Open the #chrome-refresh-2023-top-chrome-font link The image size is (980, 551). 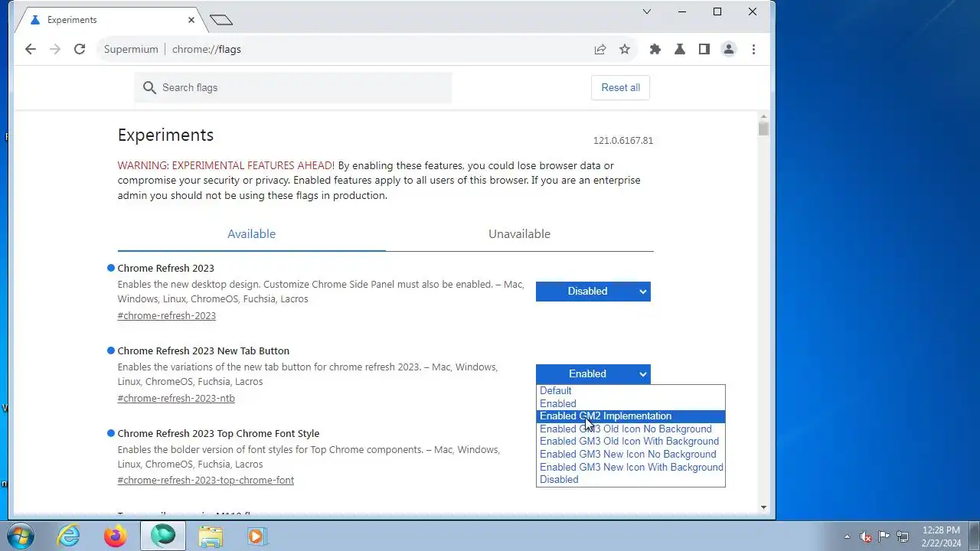click(x=205, y=481)
